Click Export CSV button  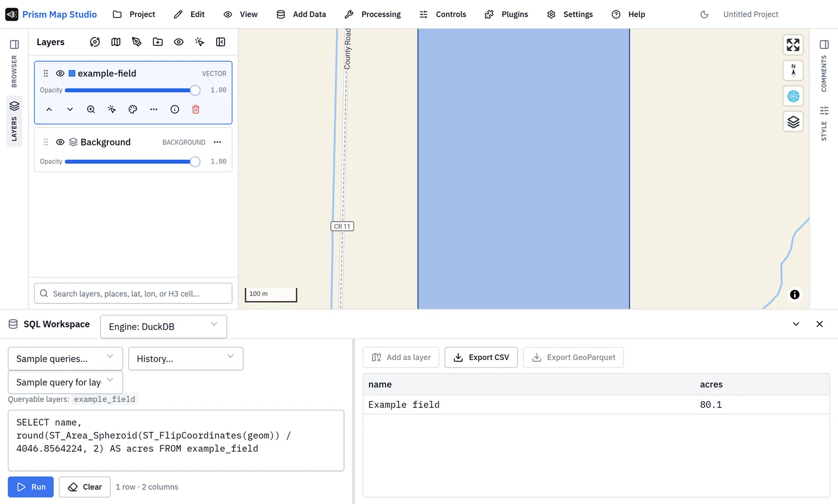[481, 357]
